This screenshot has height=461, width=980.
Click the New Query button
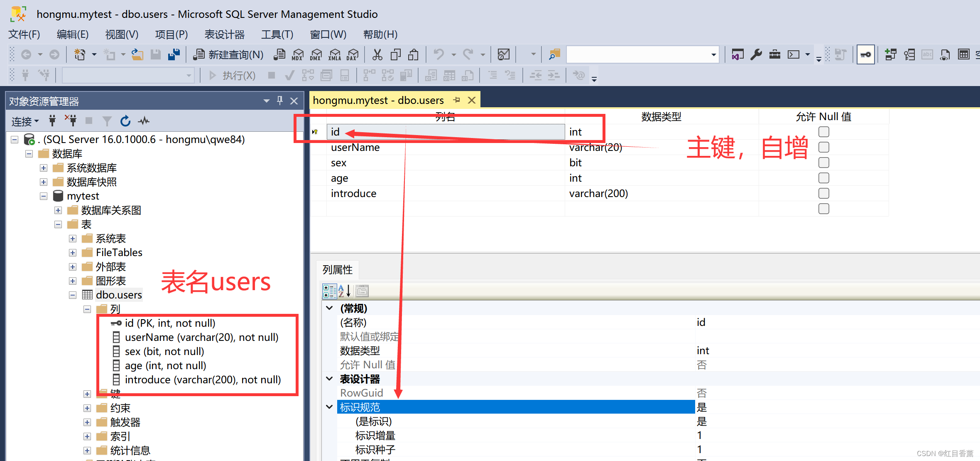229,54
